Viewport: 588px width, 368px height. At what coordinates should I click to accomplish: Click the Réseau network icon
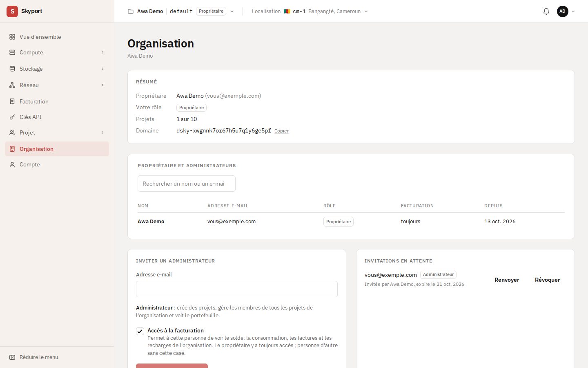point(12,85)
